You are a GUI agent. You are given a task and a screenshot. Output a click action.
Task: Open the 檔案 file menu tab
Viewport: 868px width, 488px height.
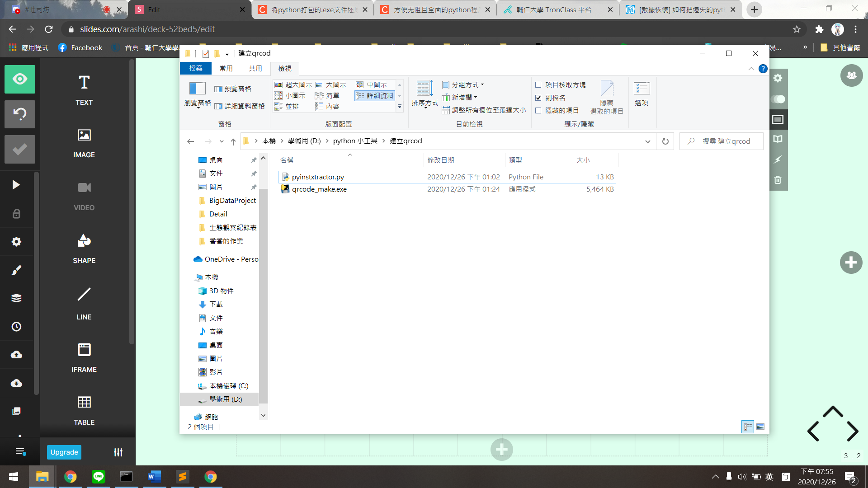(x=196, y=68)
